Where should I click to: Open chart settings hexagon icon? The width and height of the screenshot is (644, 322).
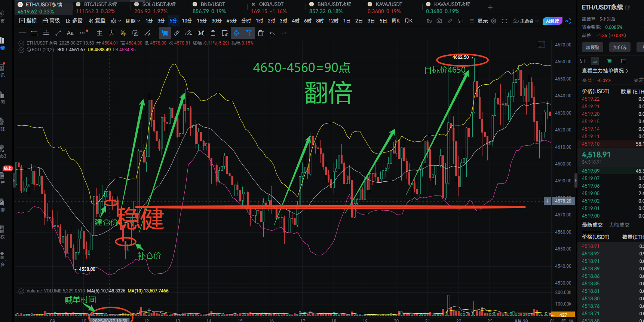point(494,21)
